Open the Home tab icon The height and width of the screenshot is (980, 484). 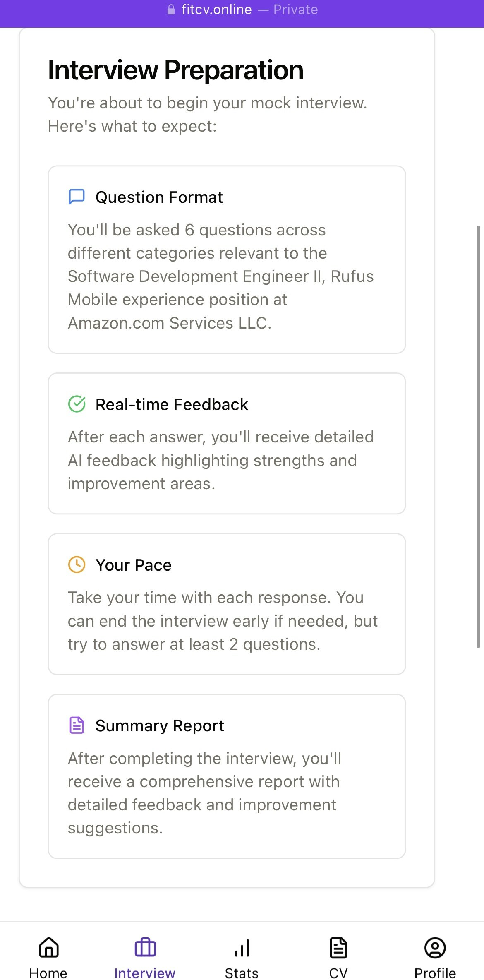49,947
